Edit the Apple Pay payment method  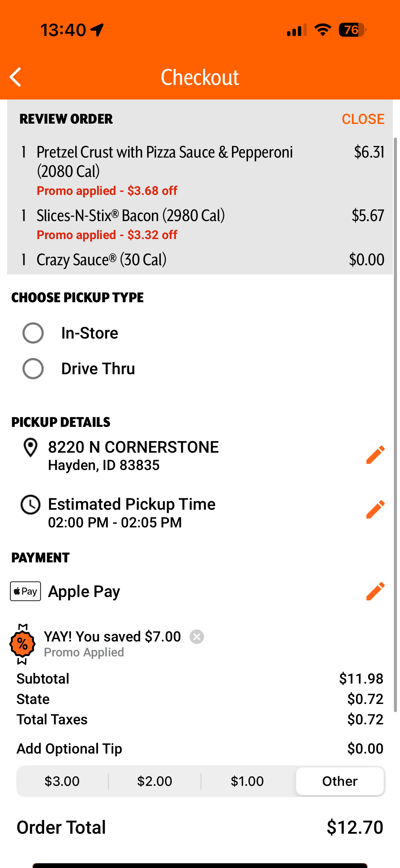point(375,591)
